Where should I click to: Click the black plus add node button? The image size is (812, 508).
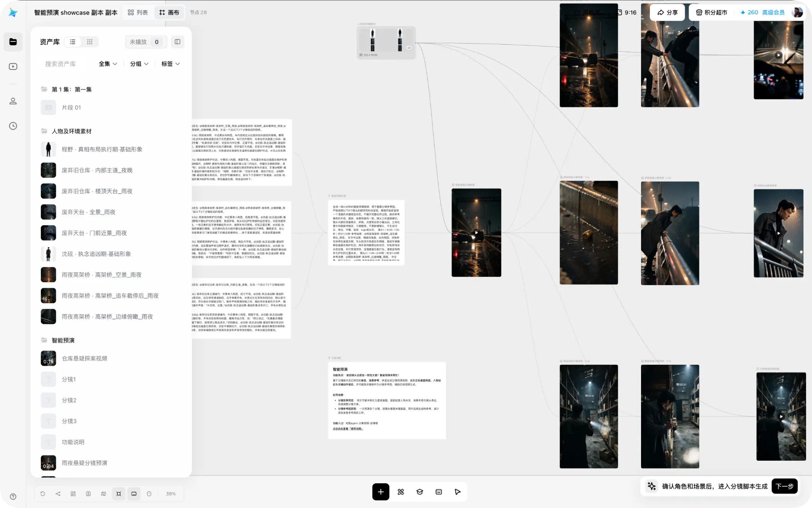point(381,492)
